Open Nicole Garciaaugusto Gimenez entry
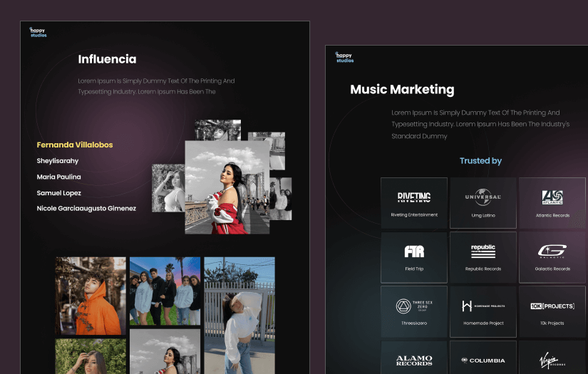 pyautogui.click(x=86, y=208)
